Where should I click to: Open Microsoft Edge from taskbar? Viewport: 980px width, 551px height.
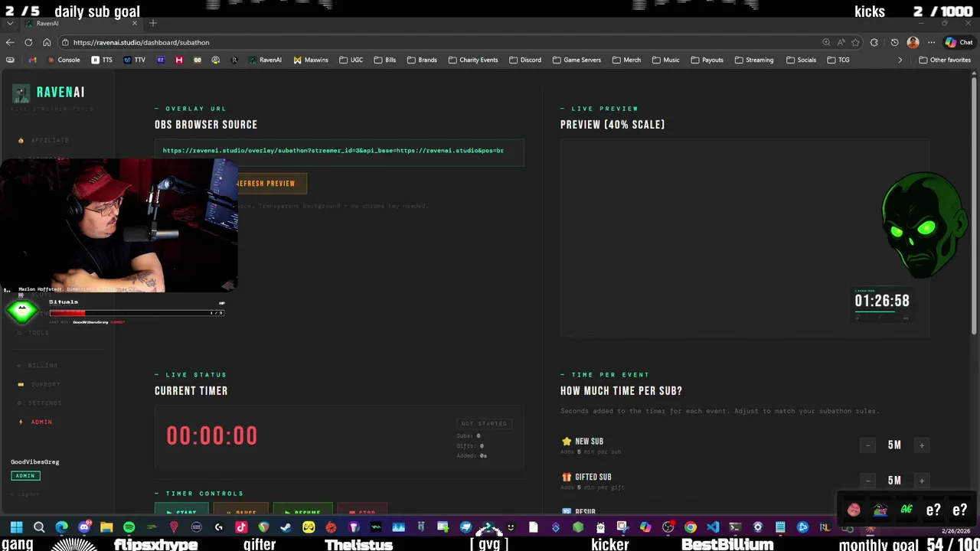[x=61, y=527]
